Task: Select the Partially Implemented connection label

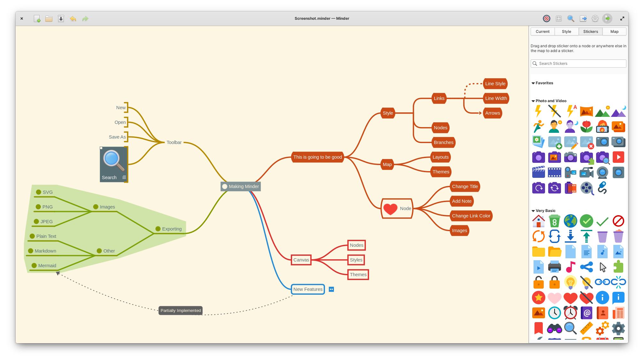Action: (181, 311)
